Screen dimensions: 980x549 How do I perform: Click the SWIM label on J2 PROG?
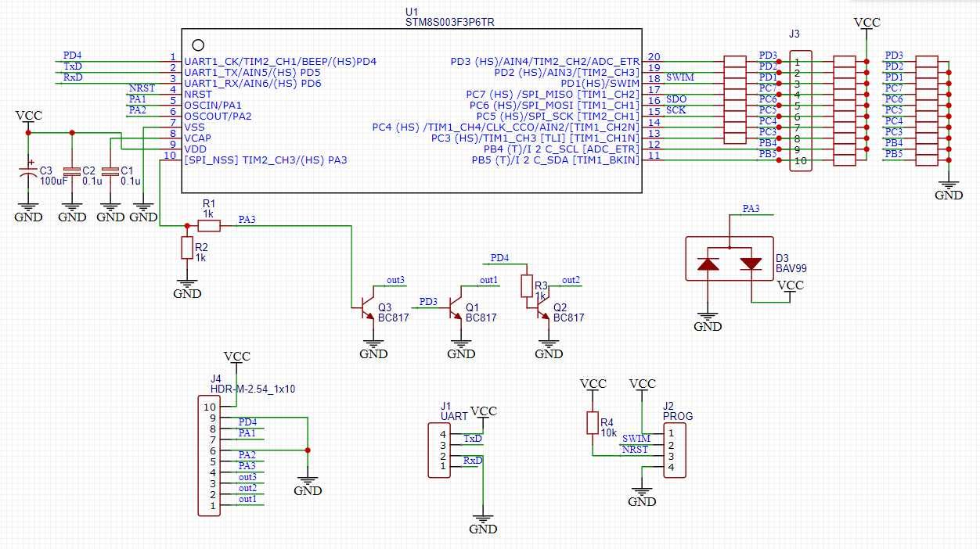coord(636,439)
